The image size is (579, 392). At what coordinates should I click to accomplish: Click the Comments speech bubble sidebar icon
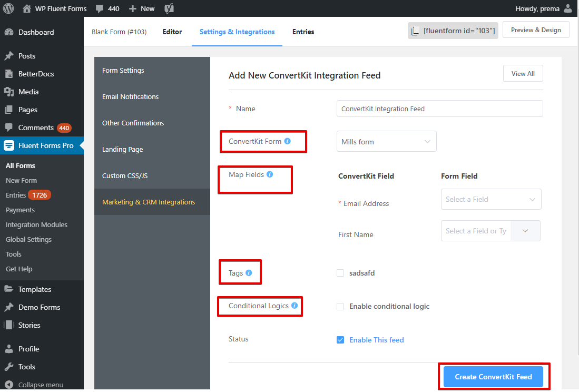point(9,128)
